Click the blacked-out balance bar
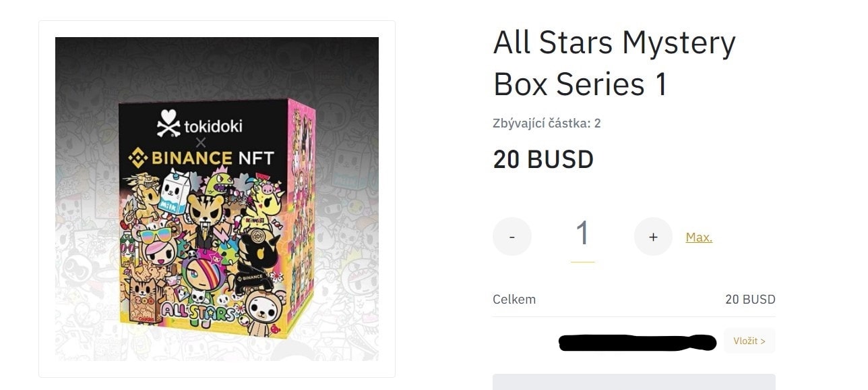The width and height of the screenshot is (868, 390). tap(637, 343)
